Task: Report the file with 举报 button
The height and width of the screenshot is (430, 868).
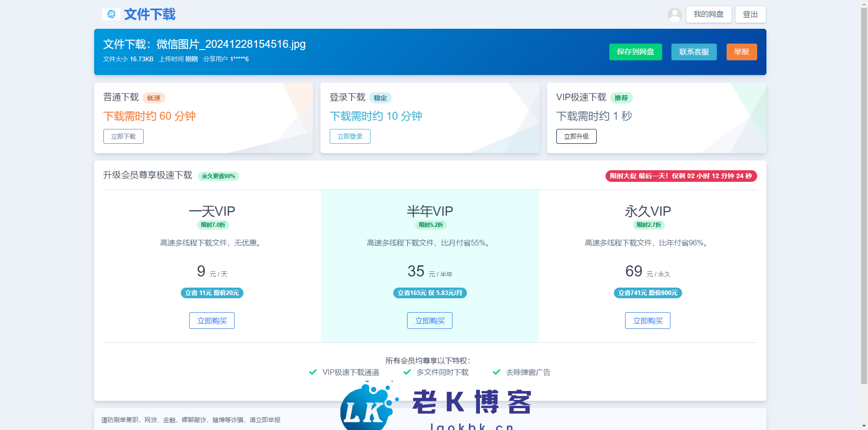Action: click(741, 52)
